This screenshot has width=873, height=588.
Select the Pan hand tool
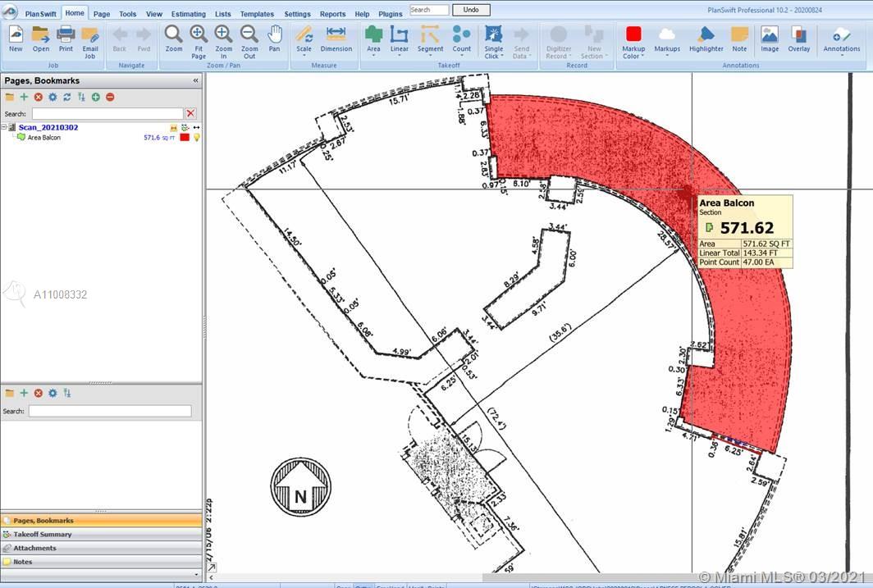pos(274,38)
